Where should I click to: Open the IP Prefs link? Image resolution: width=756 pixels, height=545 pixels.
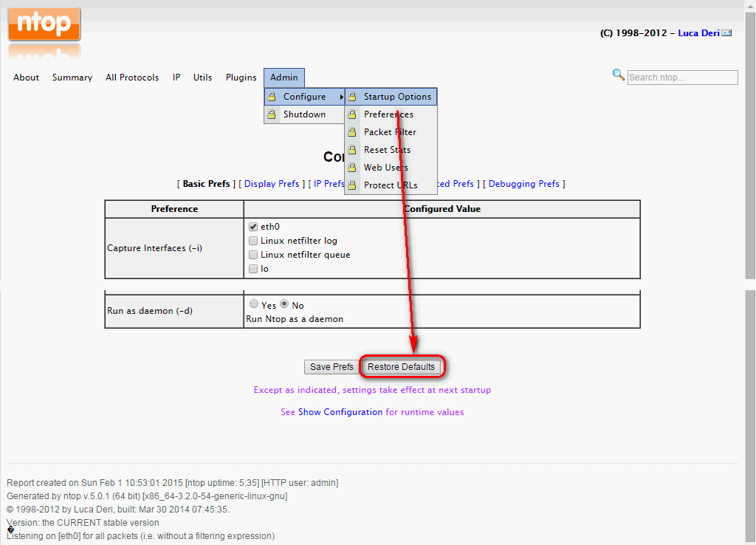coord(329,184)
